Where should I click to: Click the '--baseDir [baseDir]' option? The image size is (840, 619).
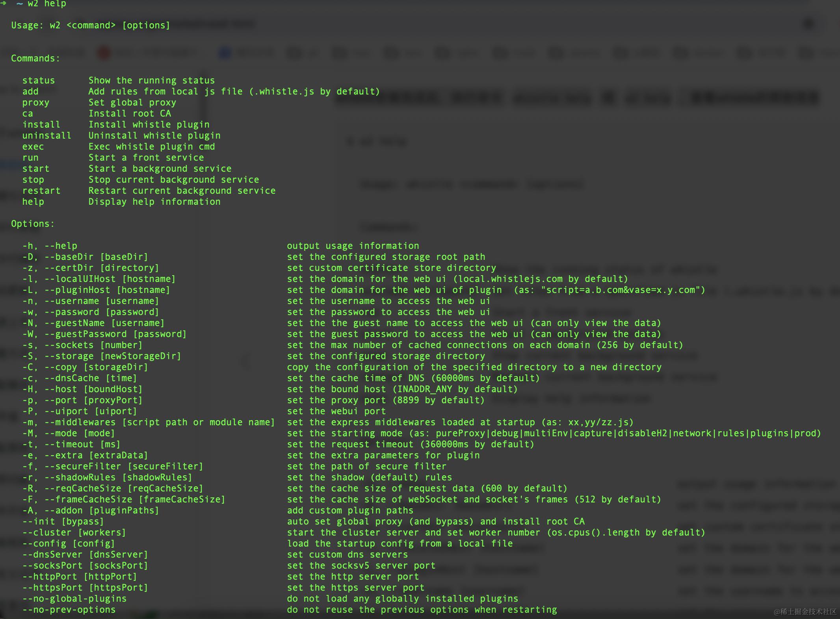coord(96,257)
